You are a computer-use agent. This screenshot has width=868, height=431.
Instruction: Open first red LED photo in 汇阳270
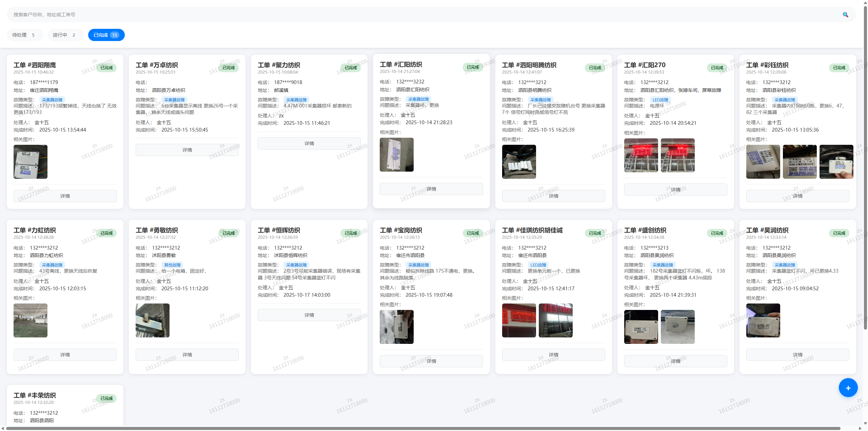[x=641, y=155]
